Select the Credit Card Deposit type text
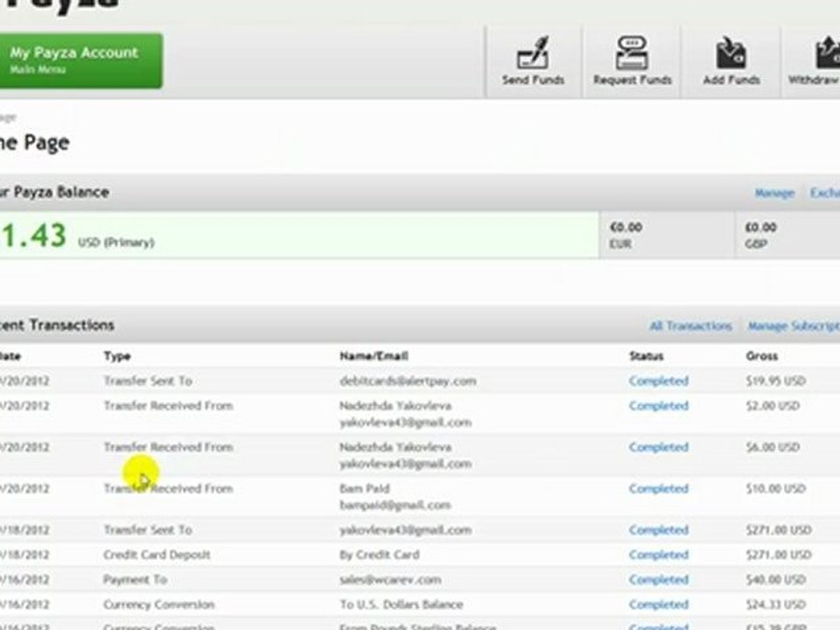The image size is (840, 630). click(157, 555)
